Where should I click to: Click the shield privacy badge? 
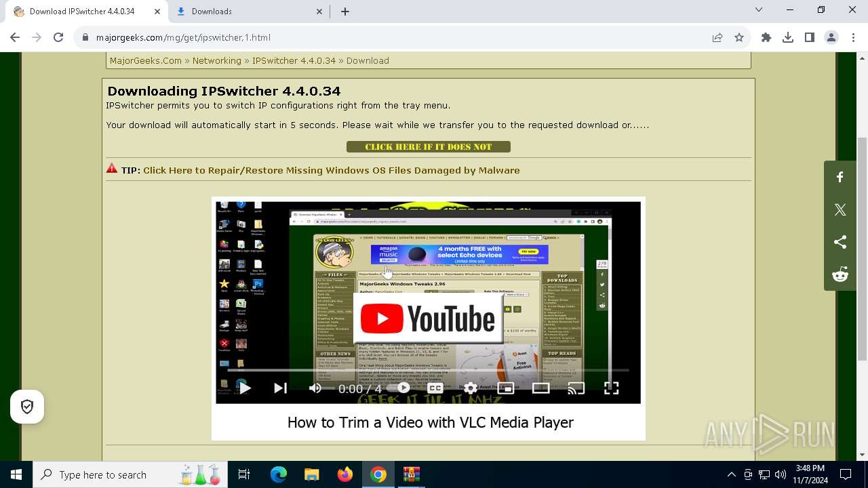[27, 407]
